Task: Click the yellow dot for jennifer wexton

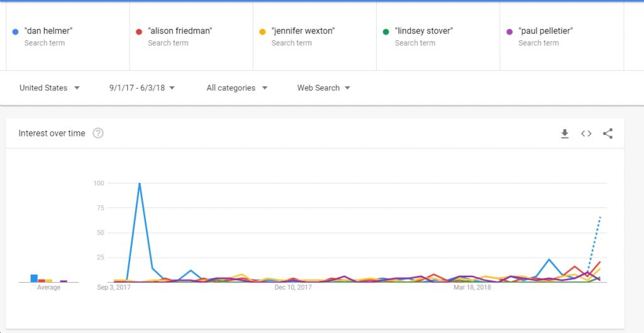Action: [262, 31]
